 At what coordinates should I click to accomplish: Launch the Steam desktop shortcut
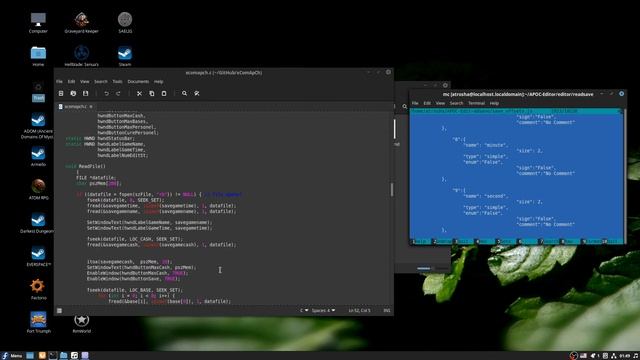click(x=125, y=56)
